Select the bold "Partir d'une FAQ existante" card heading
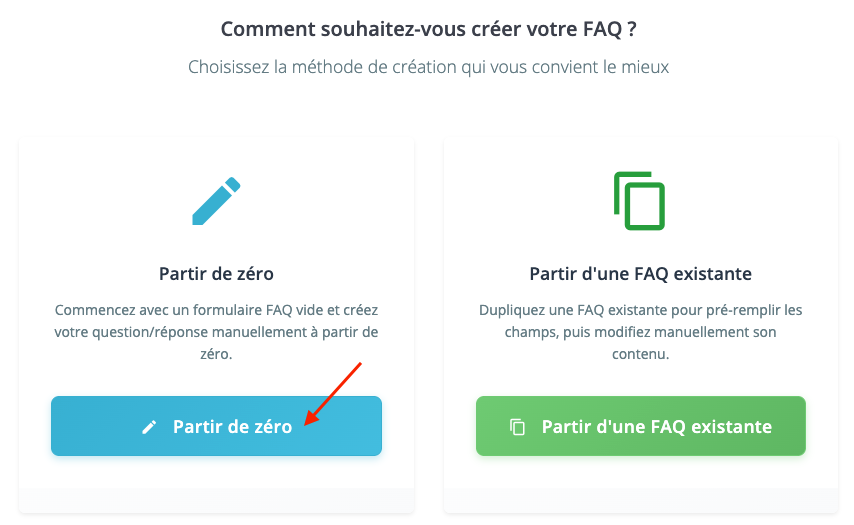Image resolution: width=854 pixels, height=525 pixels. pyautogui.click(x=640, y=273)
